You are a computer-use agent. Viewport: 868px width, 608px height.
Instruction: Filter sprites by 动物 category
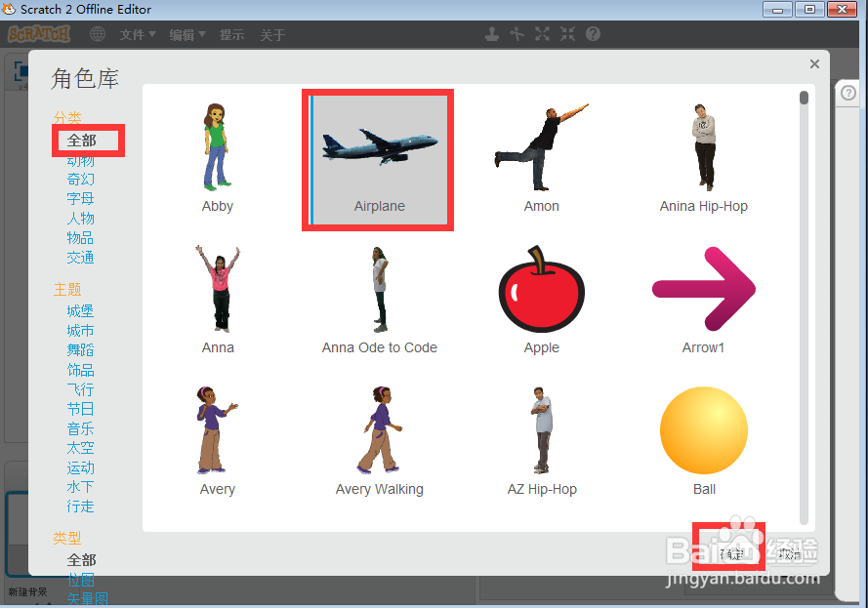pos(81,161)
